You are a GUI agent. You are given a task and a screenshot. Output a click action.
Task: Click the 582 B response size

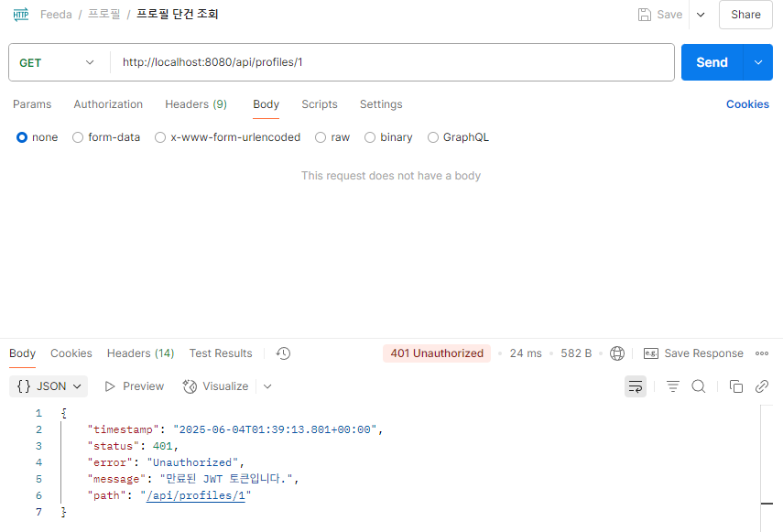576,353
